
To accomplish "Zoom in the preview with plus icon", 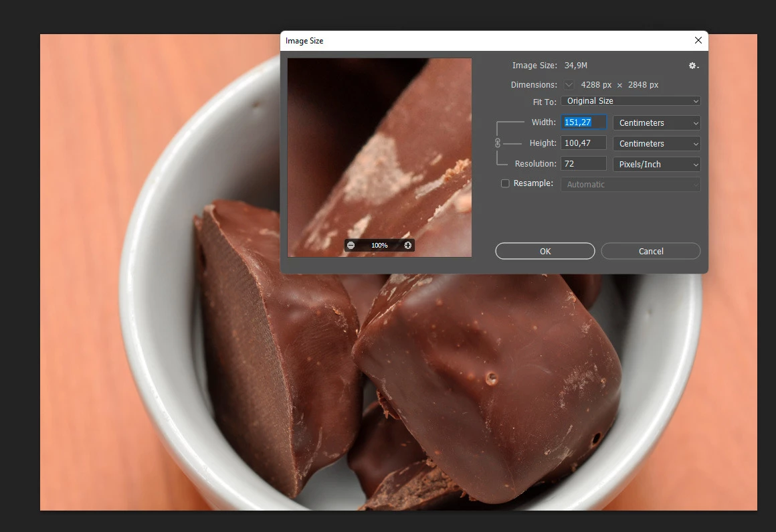I will [x=408, y=246].
